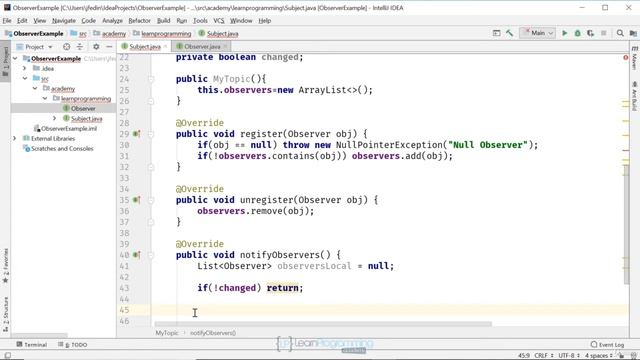
Task: Open the File menu
Action: [x=7, y=20]
